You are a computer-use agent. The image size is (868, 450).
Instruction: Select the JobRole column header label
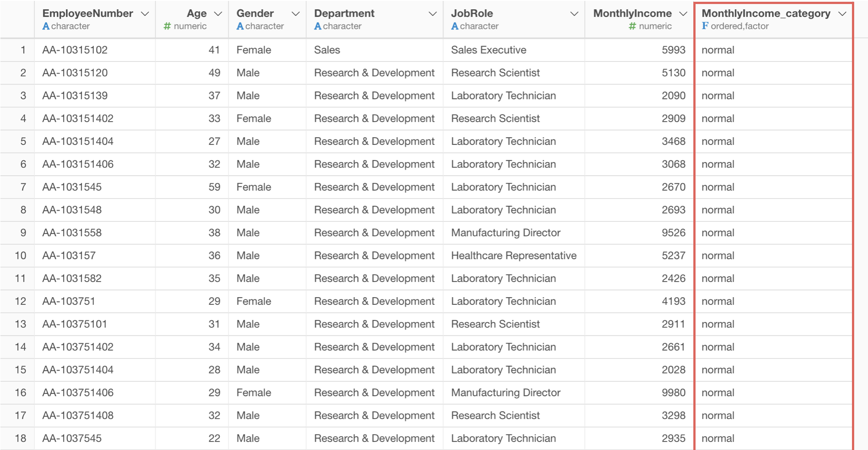point(472,13)
